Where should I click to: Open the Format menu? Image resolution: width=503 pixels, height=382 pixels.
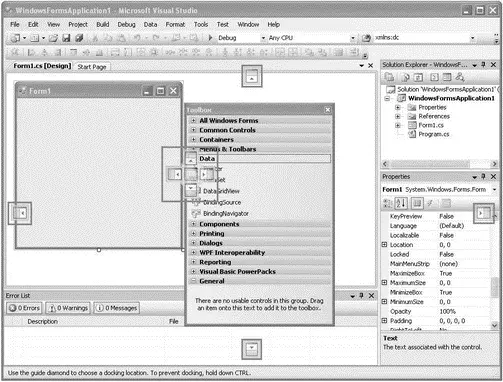coord(175,24)
